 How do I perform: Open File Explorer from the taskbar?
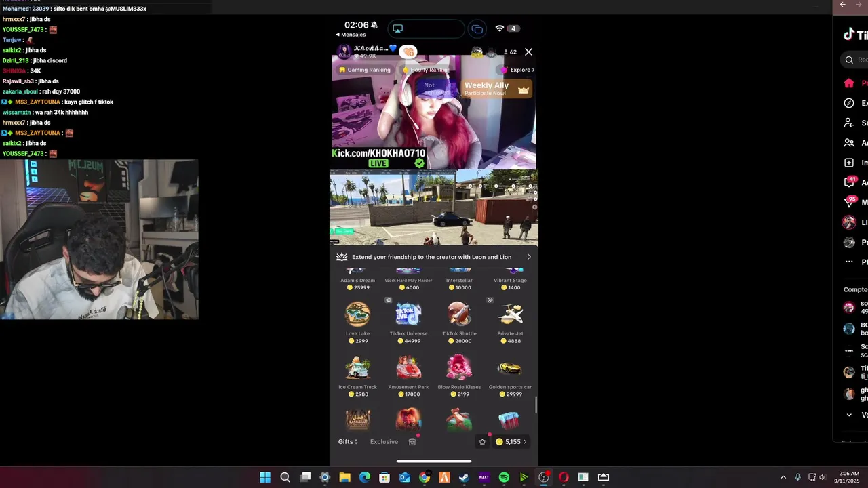point(344,477)
